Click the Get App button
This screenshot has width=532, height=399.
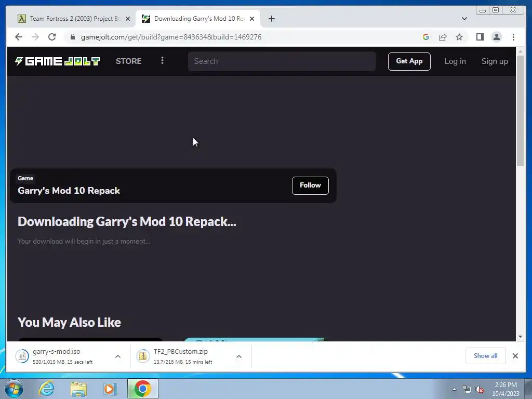click(x=409, y=61)
